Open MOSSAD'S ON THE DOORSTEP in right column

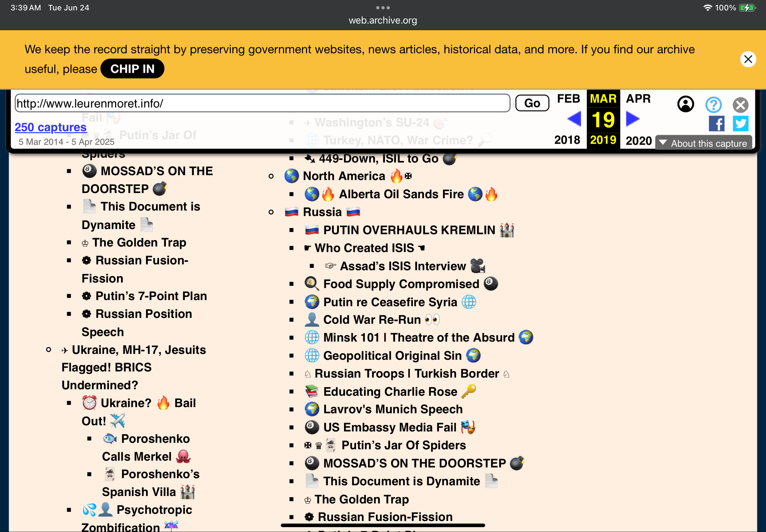tap(415, 463)
